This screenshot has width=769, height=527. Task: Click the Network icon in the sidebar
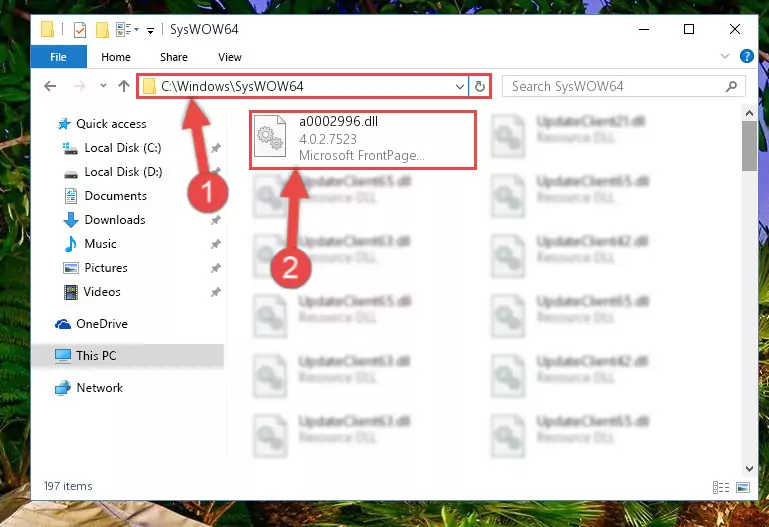63,388
